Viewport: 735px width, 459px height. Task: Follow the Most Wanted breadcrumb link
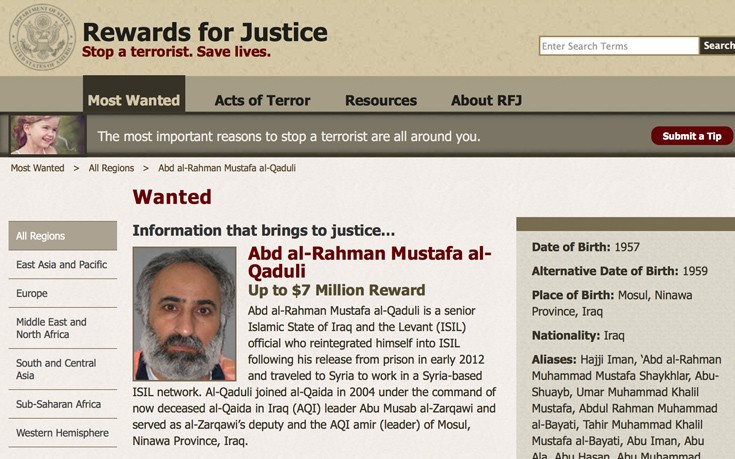tap(38, 168)
